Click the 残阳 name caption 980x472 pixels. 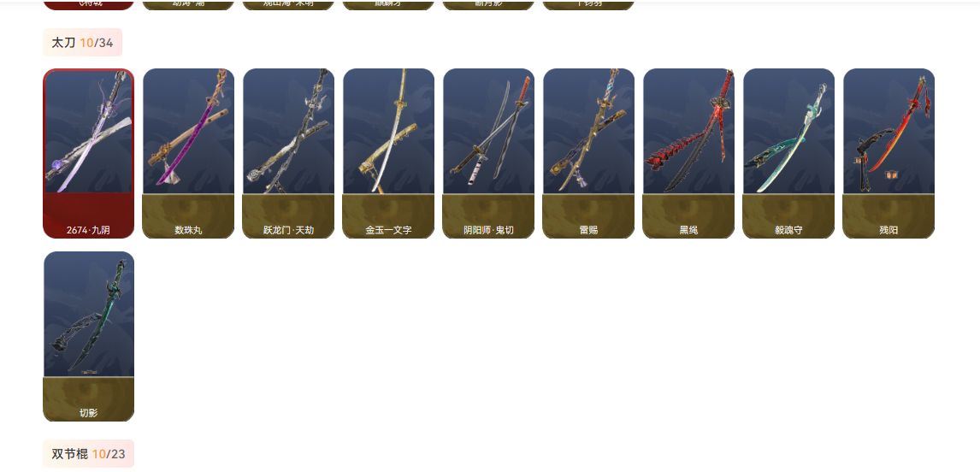click(888, 230)
